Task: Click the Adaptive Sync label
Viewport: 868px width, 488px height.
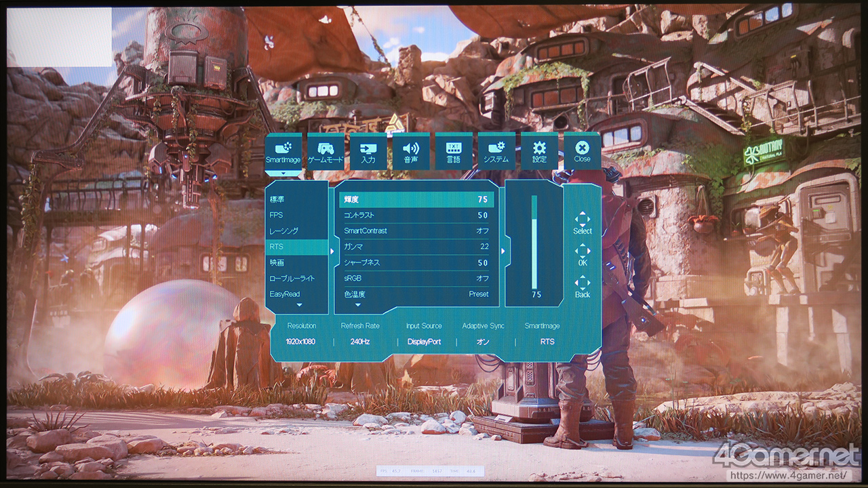Action: tap(484, 326)
